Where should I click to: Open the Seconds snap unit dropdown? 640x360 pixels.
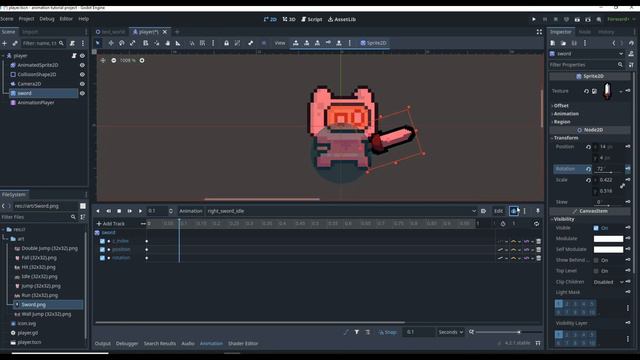(x=451, y=332)
